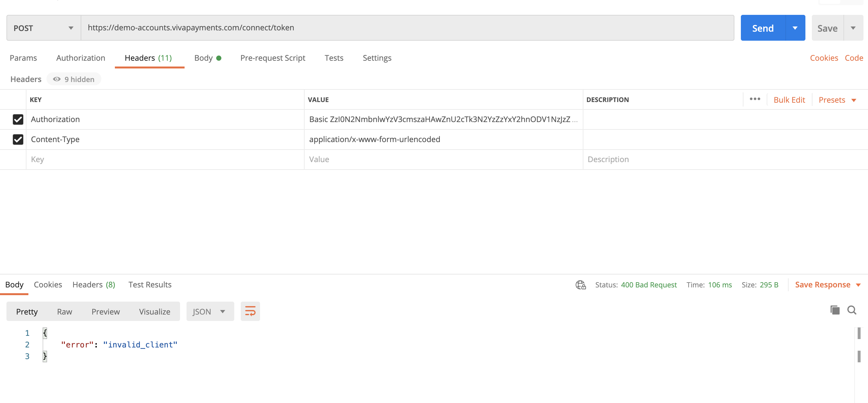
Task: Open Bulk Edit for headers
Action: coord(789,99)
